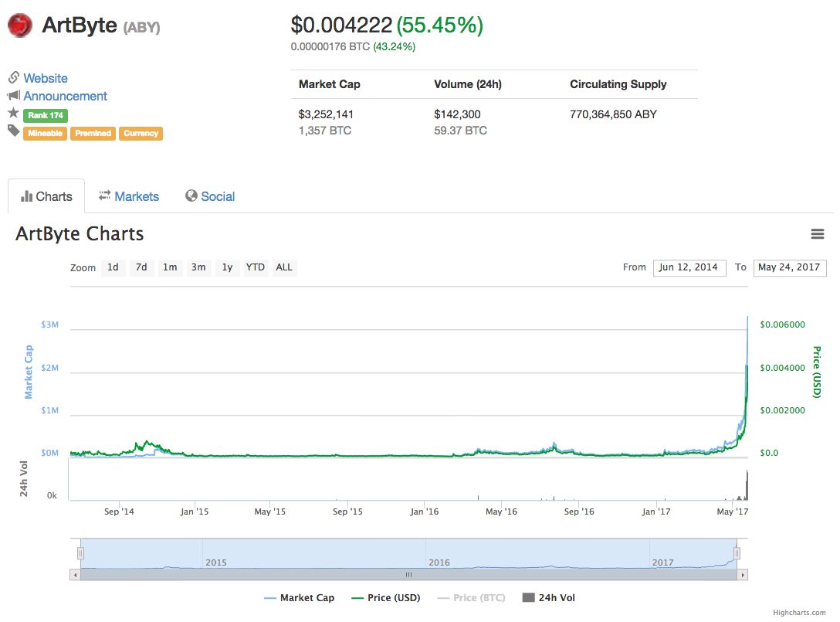
Task: Click the market cap value $3,252,141
Action: (326, 114)
